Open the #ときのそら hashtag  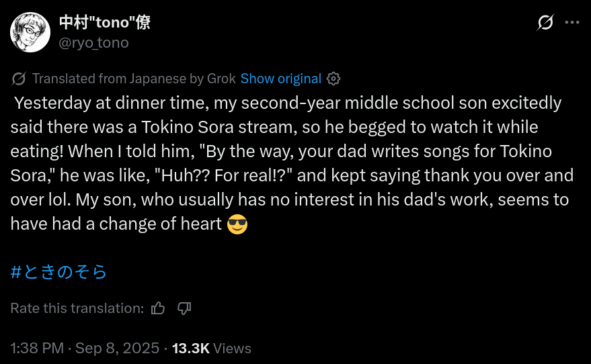pos(59,272)
